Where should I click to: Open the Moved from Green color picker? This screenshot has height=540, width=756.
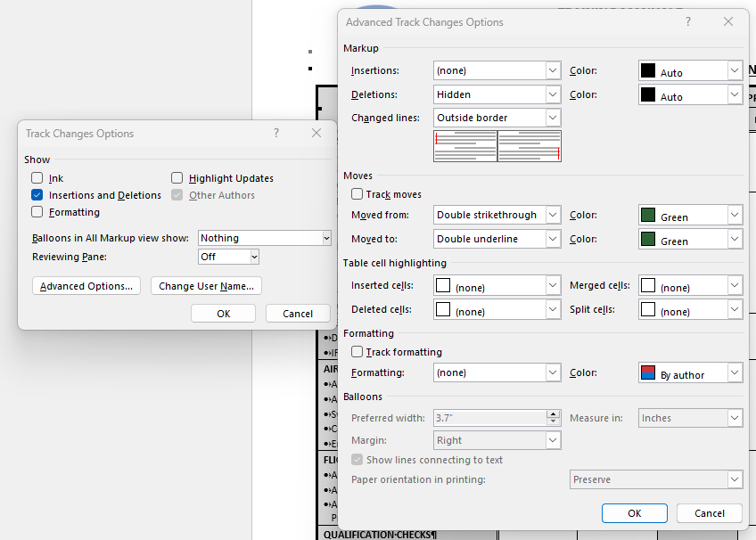[x=690, y=215]
